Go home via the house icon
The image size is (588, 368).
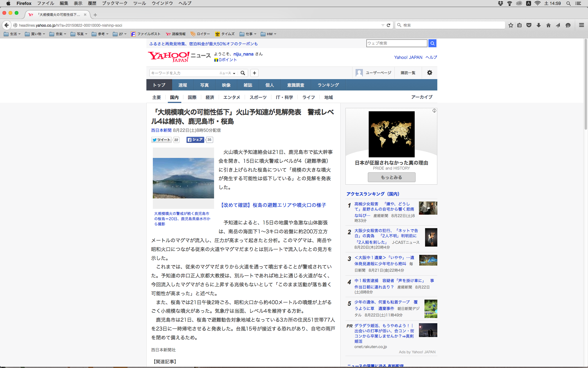[x=548, y=25]
